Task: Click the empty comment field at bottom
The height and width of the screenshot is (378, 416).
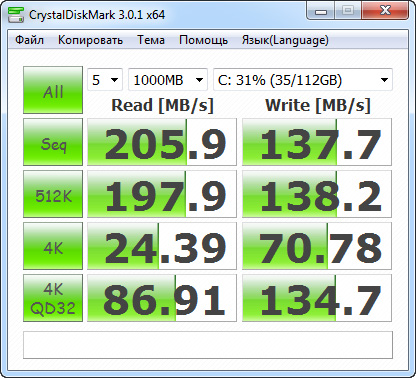Action: point(208,345)
